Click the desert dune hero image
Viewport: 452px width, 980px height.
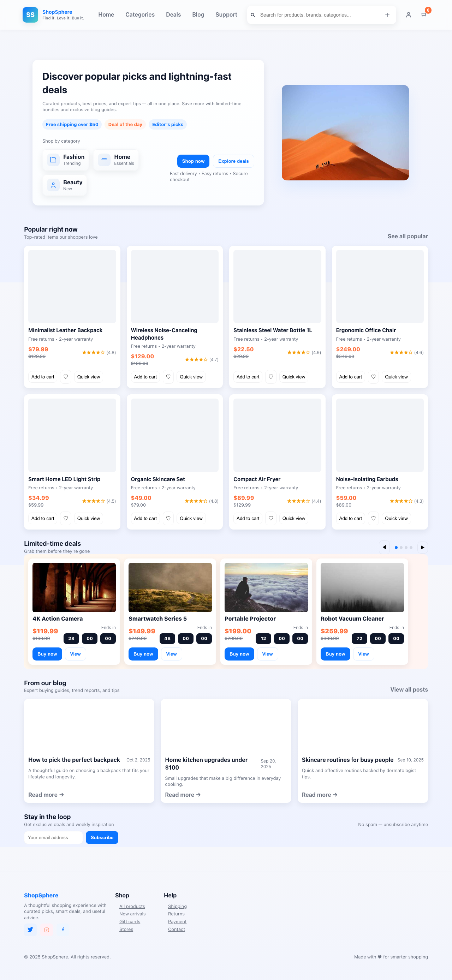345,132
